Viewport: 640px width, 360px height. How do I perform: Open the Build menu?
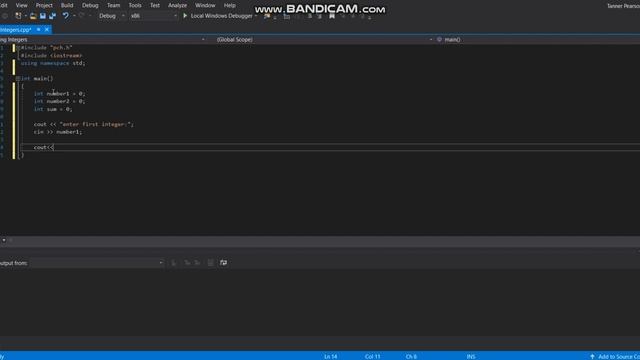click(x=67, y=5)
